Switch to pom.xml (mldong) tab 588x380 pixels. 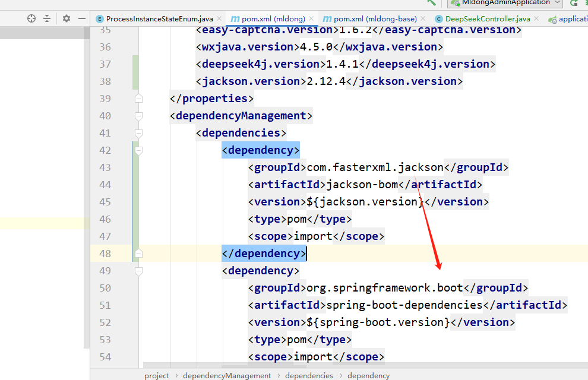click(273, 19)
